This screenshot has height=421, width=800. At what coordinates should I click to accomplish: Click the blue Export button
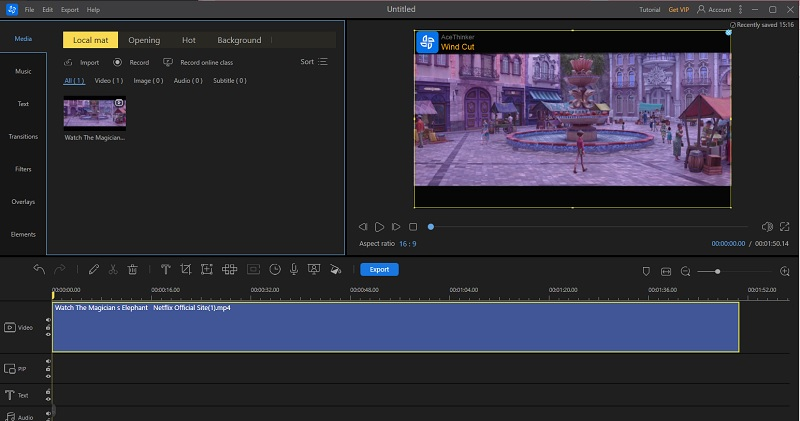click(379, 269)
